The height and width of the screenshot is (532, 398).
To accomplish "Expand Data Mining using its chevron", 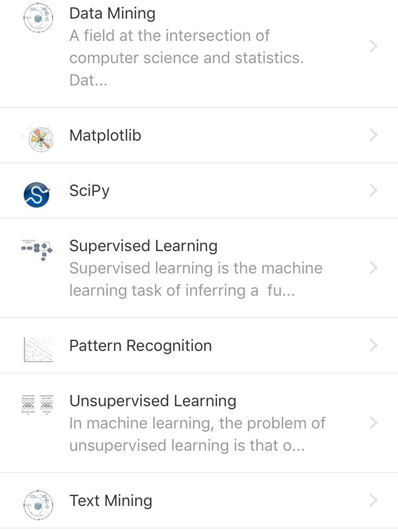I will coord(374,47).
